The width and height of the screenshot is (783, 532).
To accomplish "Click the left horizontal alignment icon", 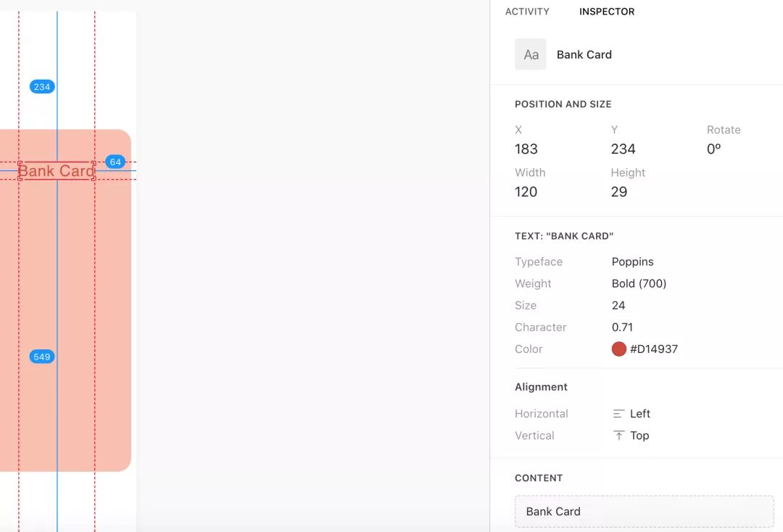I will [618, 414].
